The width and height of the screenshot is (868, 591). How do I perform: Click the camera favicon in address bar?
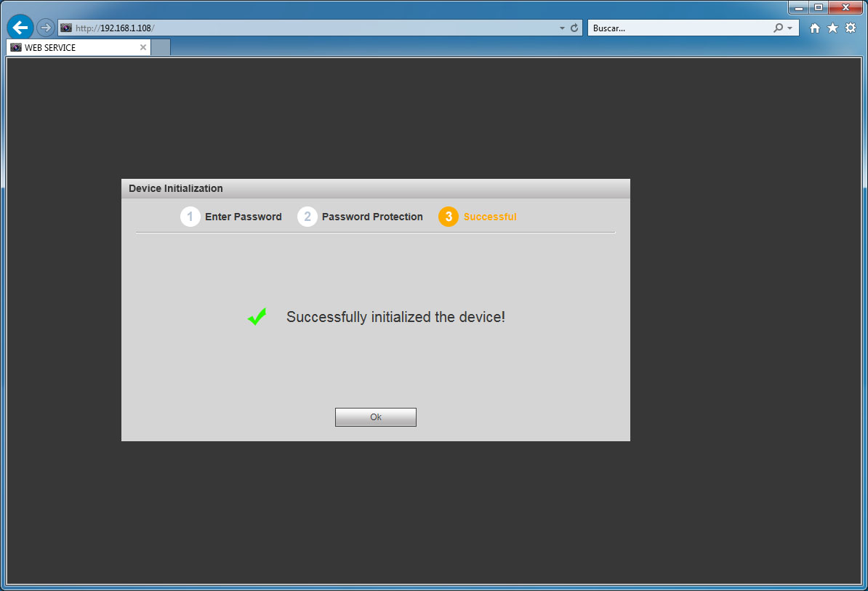66,28
